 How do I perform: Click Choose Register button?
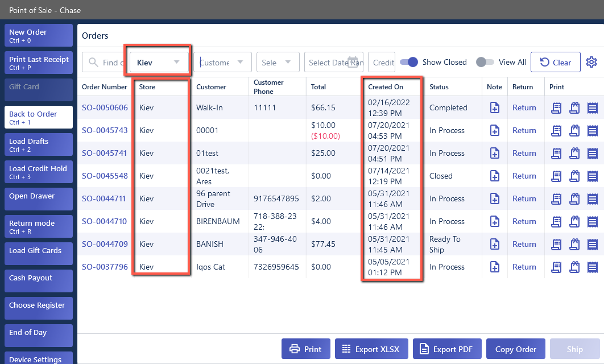coord(39,308)
